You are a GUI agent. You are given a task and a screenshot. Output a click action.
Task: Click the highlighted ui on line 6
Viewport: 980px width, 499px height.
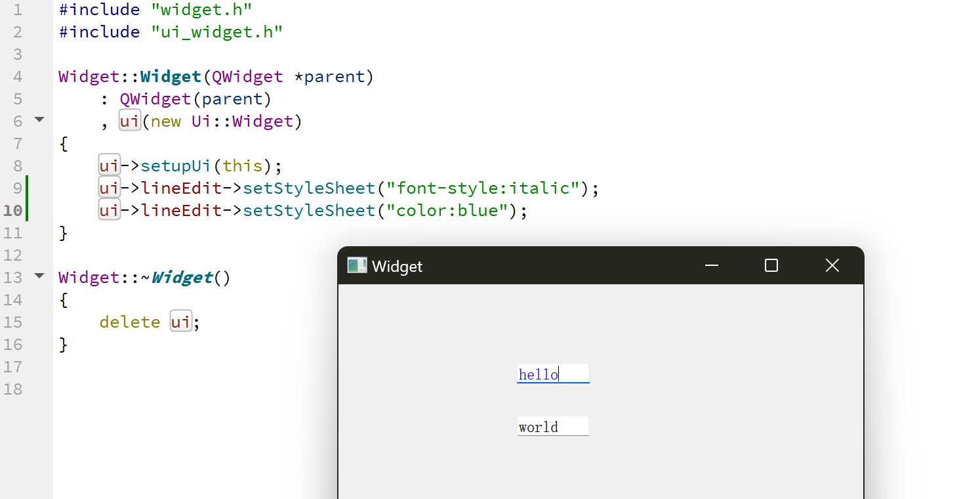pos(130,121)
